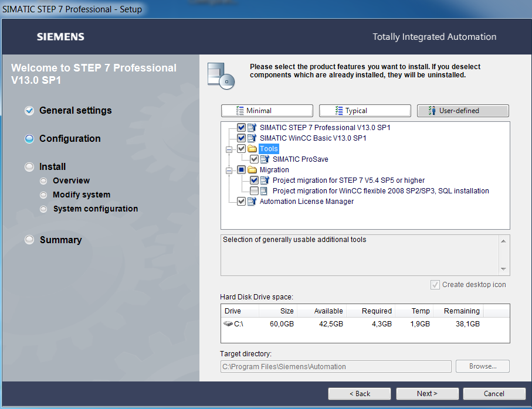Collapse the Migration tree node
The image size is (532, 409).
(x=229, y=171)
